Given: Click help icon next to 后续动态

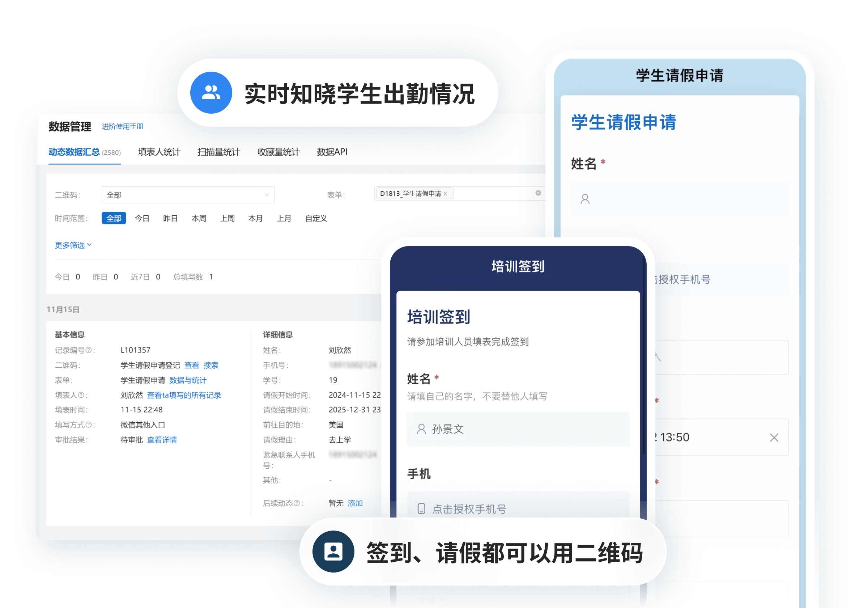Looking at the screenshot, I should [x=297, y=503].
